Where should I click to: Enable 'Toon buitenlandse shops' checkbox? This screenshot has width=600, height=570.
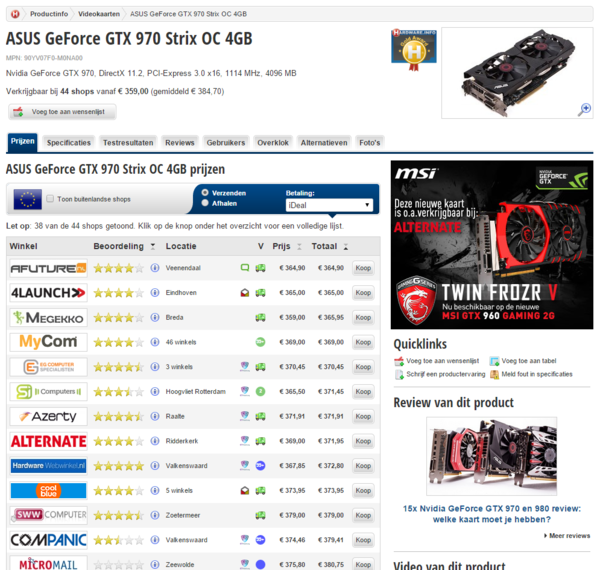click(x=50, y=199)
